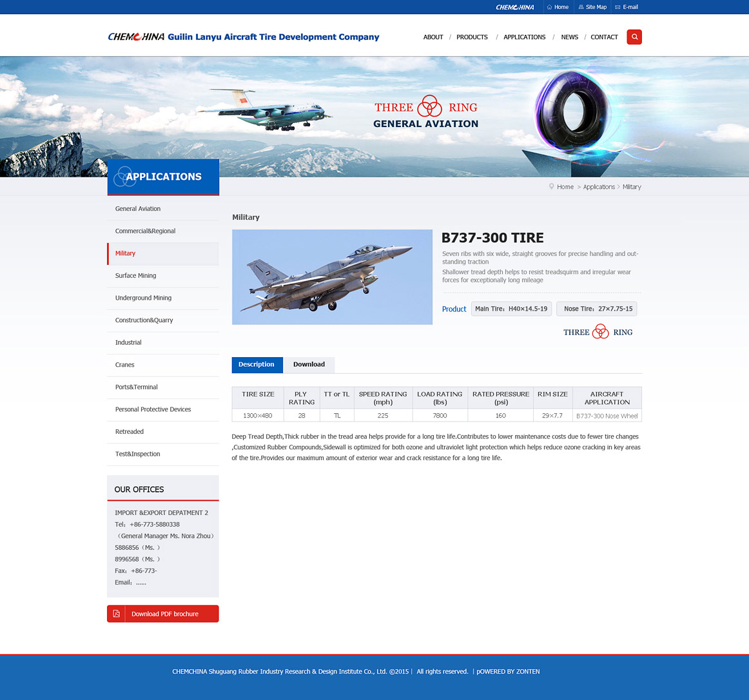Click Site Map text link in top bar
This screenshot has height=700, width=749.
(596, 7)
